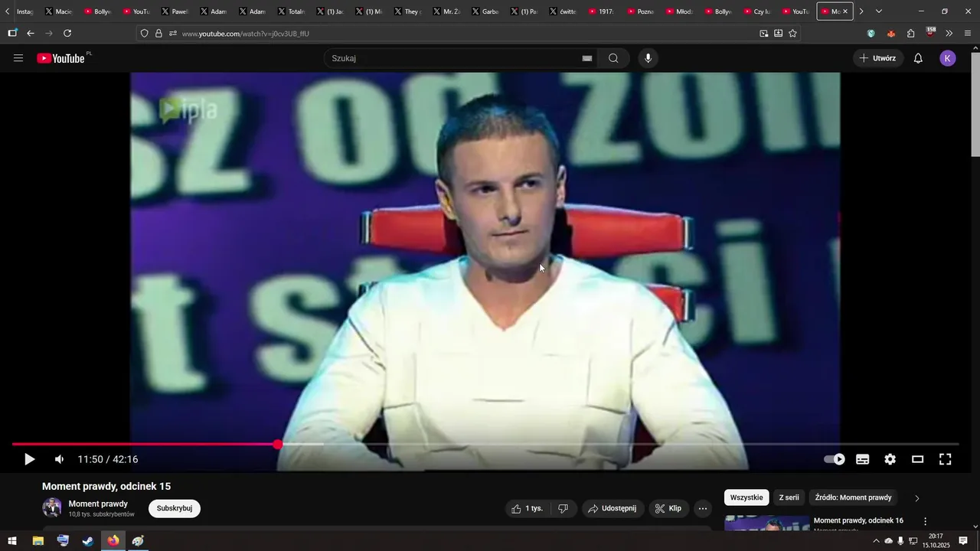Click the video title text
The image size is (980, 551).
point(106,486)
